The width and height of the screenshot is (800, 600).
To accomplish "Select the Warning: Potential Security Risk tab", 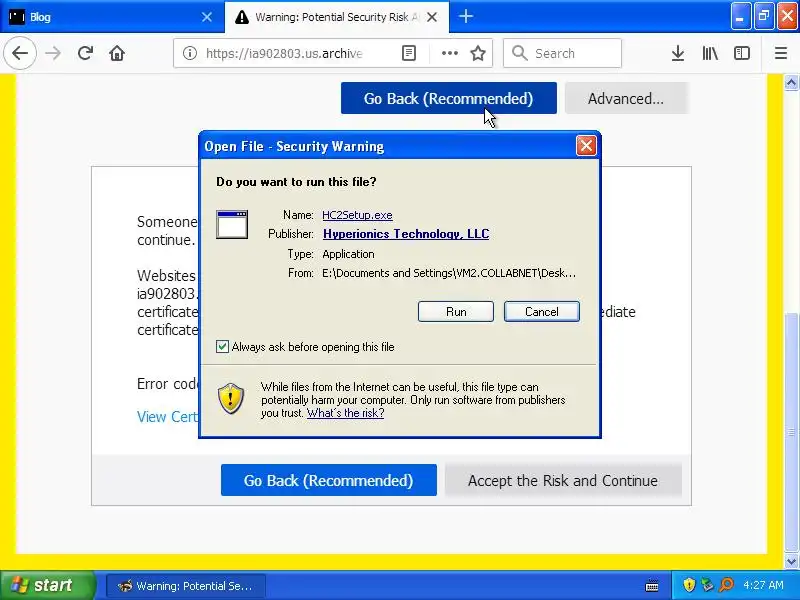I will [x=337, y=17].
